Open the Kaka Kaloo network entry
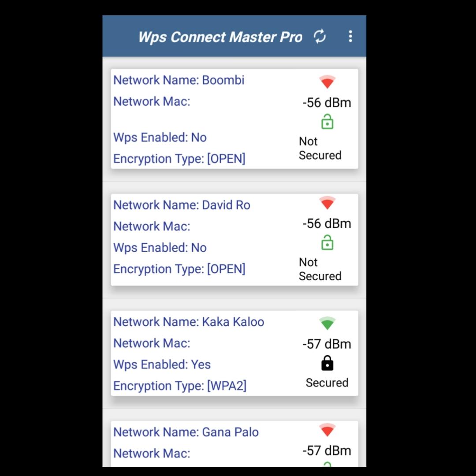This screenshot has width=476, height=476. coord(234,353)
